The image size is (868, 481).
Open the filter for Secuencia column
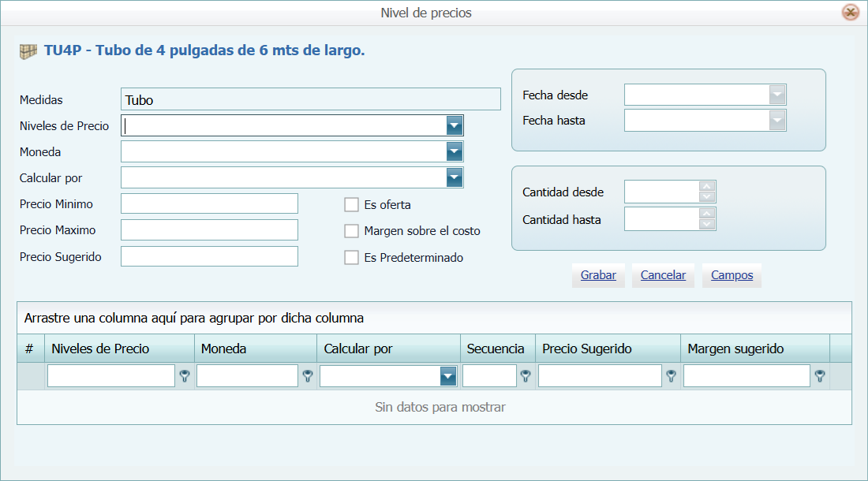(x=524, y=375)
